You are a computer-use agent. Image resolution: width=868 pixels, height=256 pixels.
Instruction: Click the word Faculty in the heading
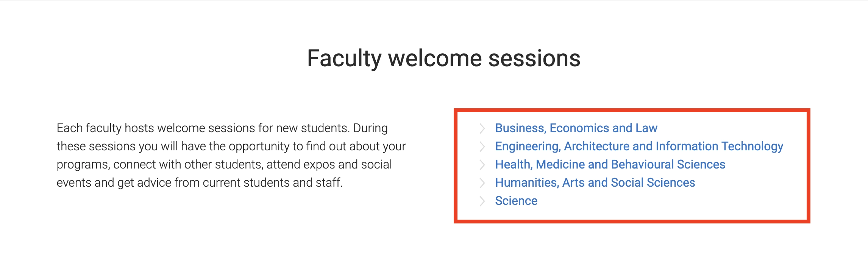coord(344,59)
